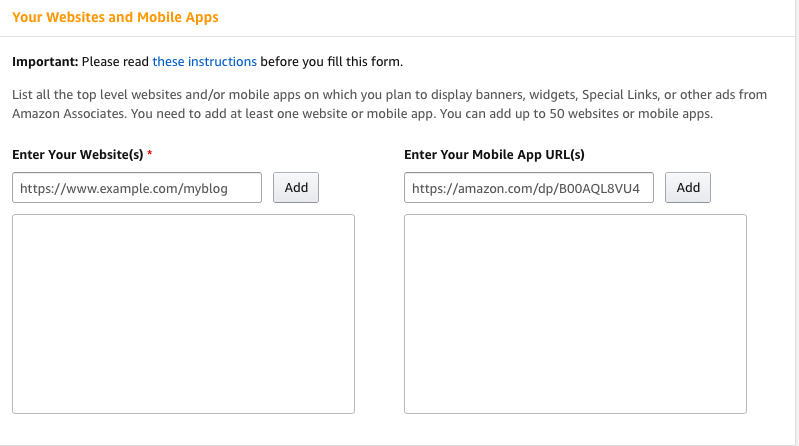This screenshot has width=799, height=446.
Task: Select the empty mobile apps list box
Action: pyautogui.click(x=575, y=314)
